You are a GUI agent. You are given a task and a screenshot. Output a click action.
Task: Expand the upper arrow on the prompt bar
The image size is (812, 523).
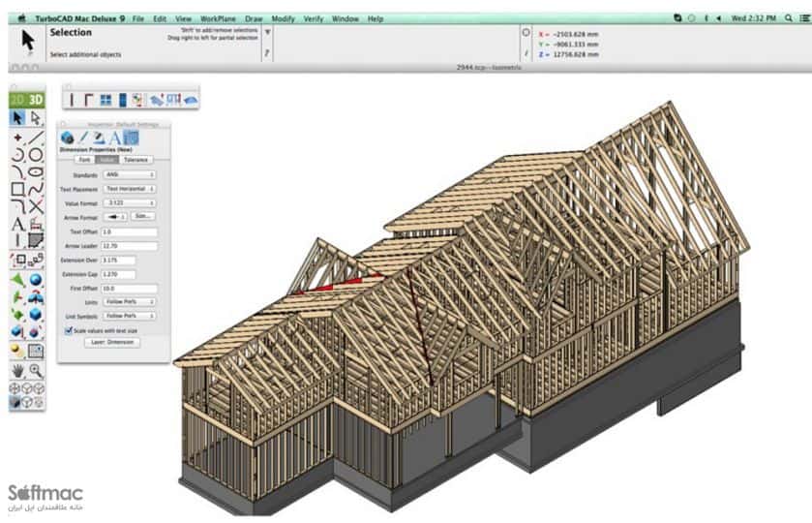(x=267, y=33)
